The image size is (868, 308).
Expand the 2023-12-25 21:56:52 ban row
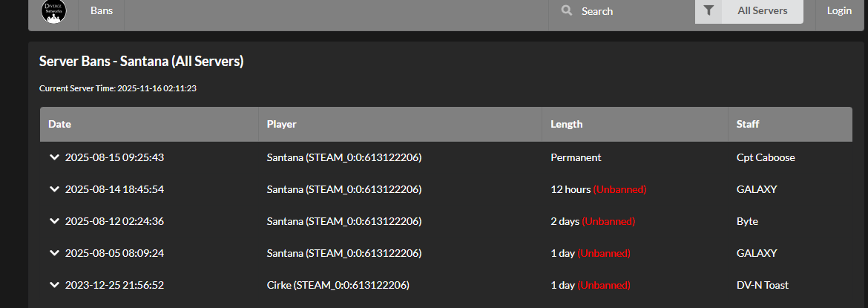(54, 285)
